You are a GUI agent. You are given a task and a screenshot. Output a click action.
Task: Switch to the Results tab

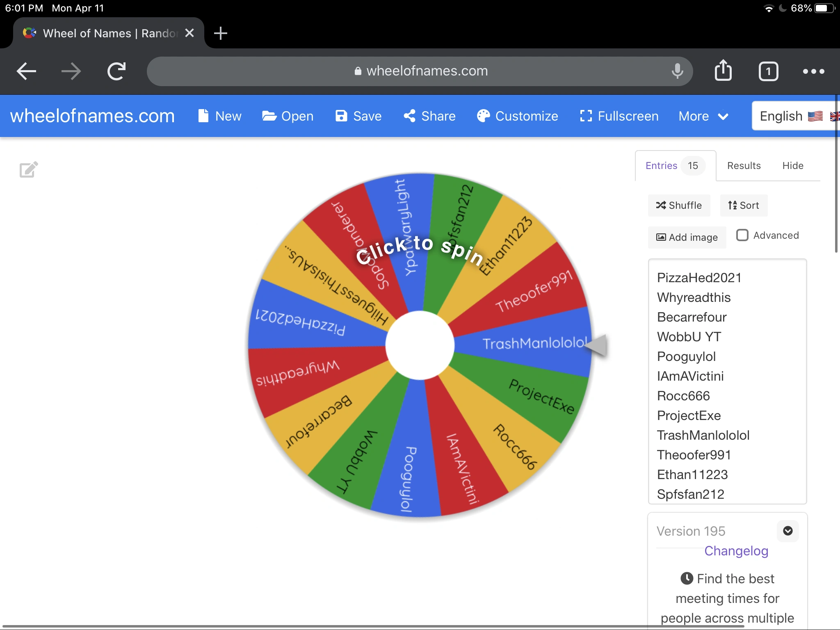click(x=744, y=165)
